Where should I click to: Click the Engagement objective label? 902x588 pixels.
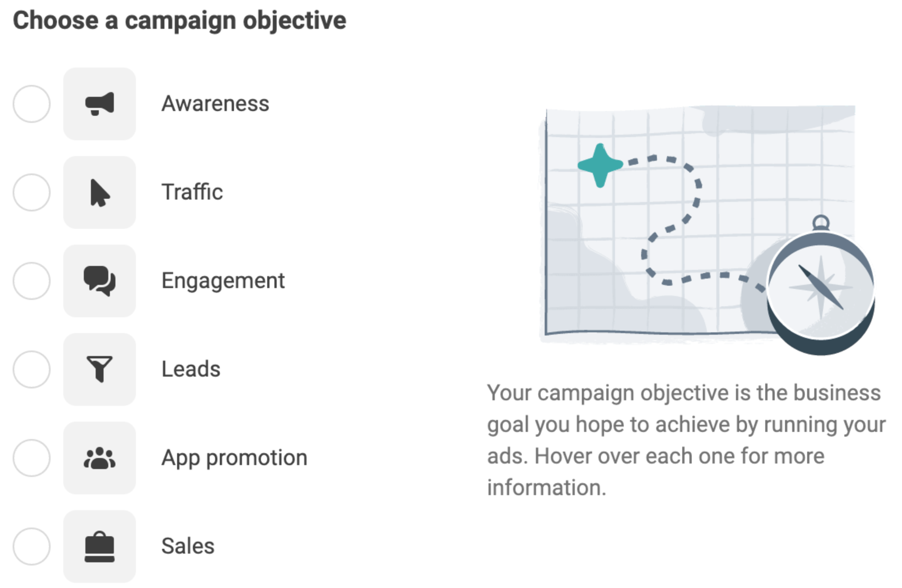223,281
